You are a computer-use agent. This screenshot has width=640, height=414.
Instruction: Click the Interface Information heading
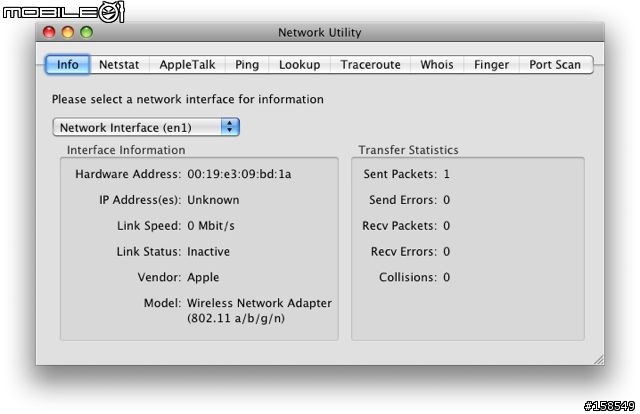(x=126, y=150)
